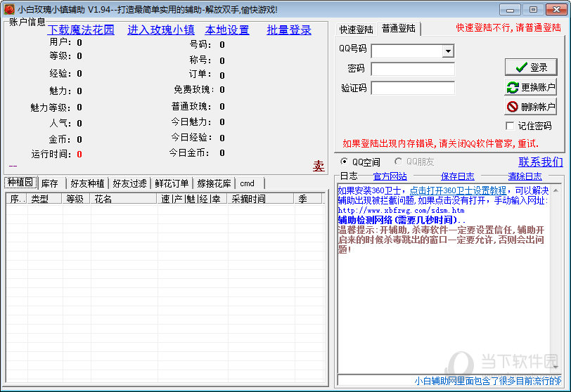Open the 本地设置 link
The height and width of the screenshot is (392, 571).
point(227,30)
